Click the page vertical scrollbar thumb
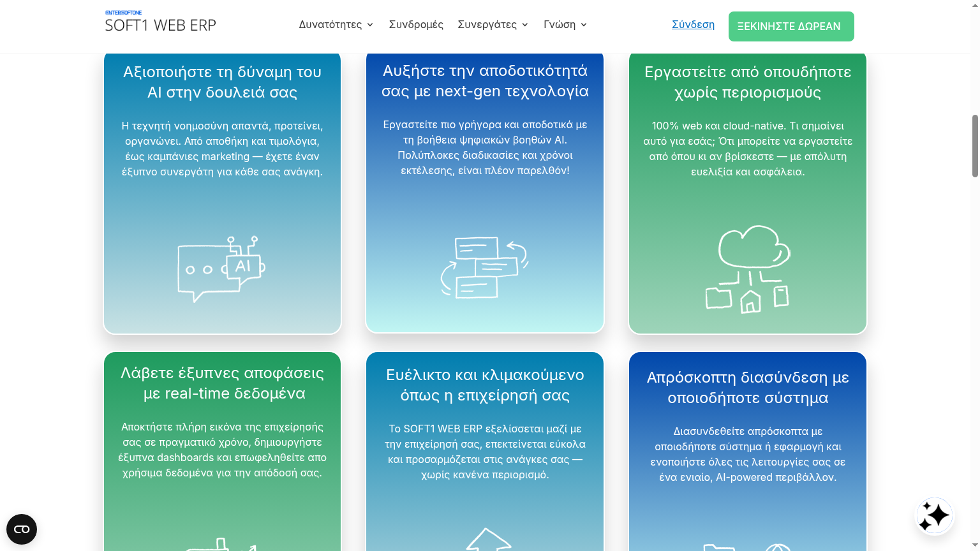Image resolution: width=980 pixels, height=551 pixels. tap(975, 146)
